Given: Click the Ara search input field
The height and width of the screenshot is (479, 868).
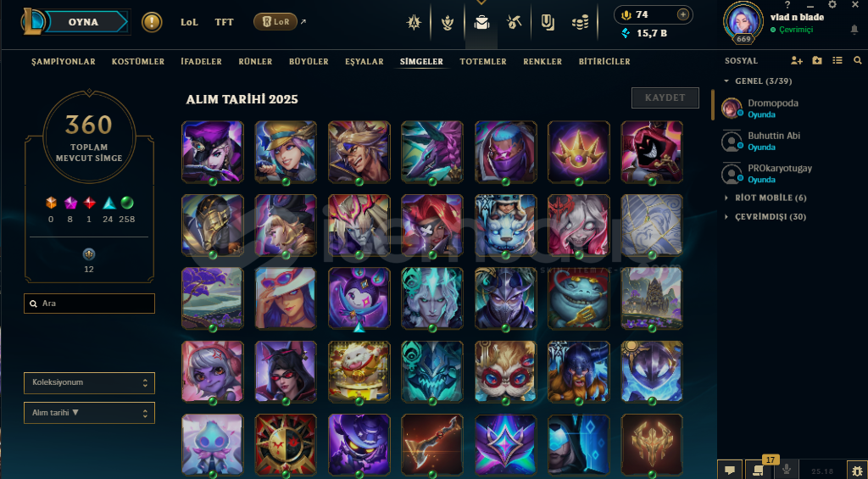Looking at the screenshot, I should pos(89,304).
